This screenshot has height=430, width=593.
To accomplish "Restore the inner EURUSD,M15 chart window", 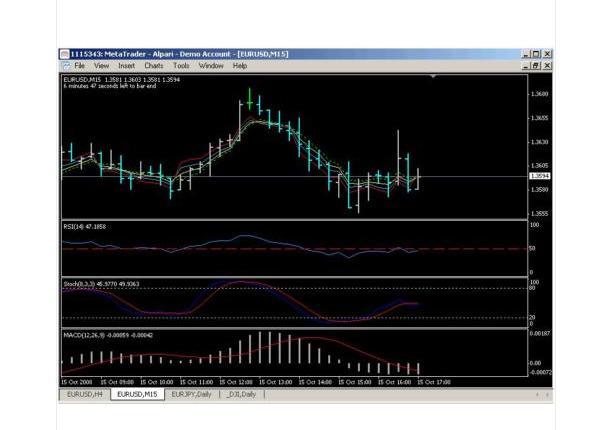I will coord(536,66).
